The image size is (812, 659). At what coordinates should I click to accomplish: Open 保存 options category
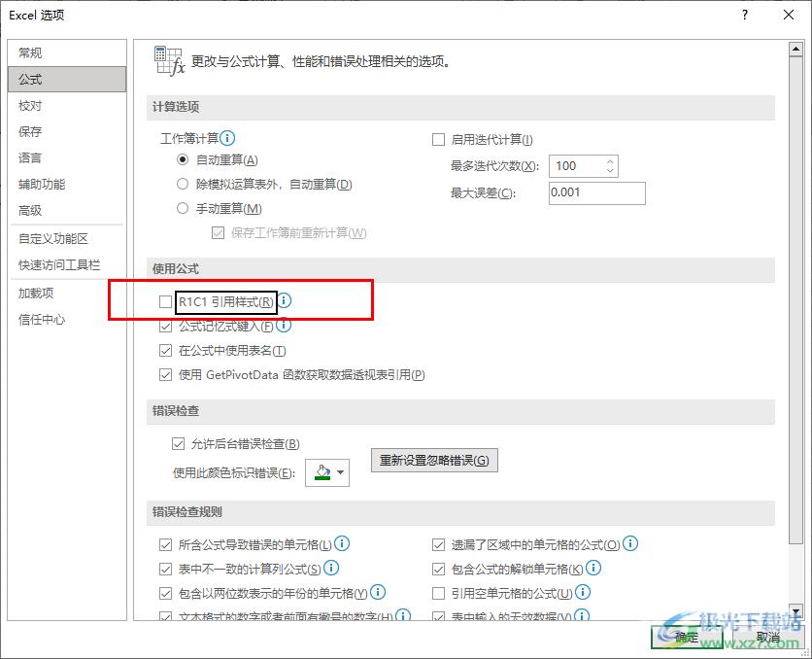click(x=67, y=131)
